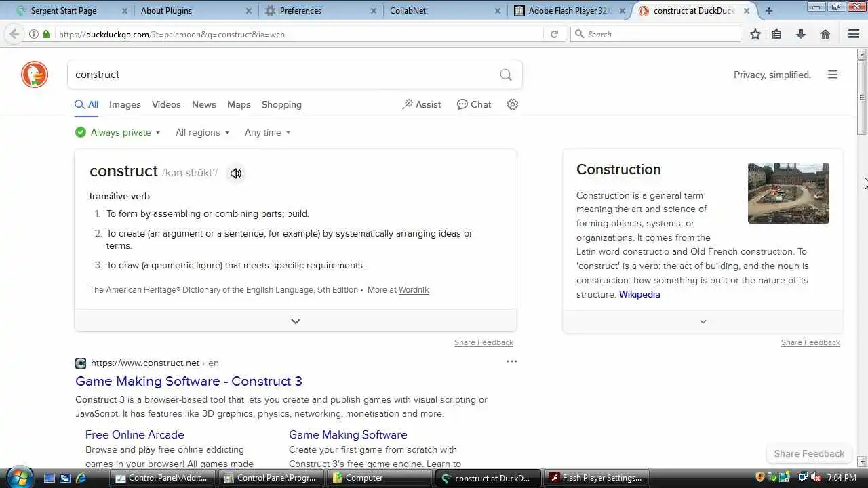Select the News search category

coord(203,104)
